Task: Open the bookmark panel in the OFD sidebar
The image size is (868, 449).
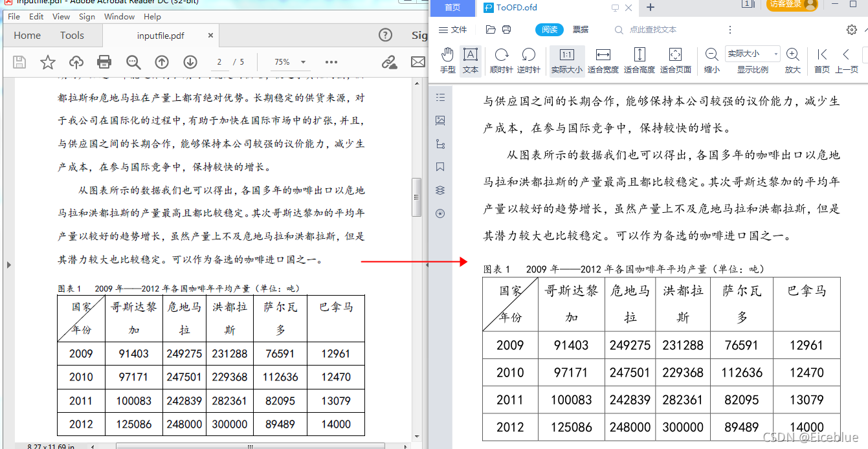Action: [x=441, y=167]
